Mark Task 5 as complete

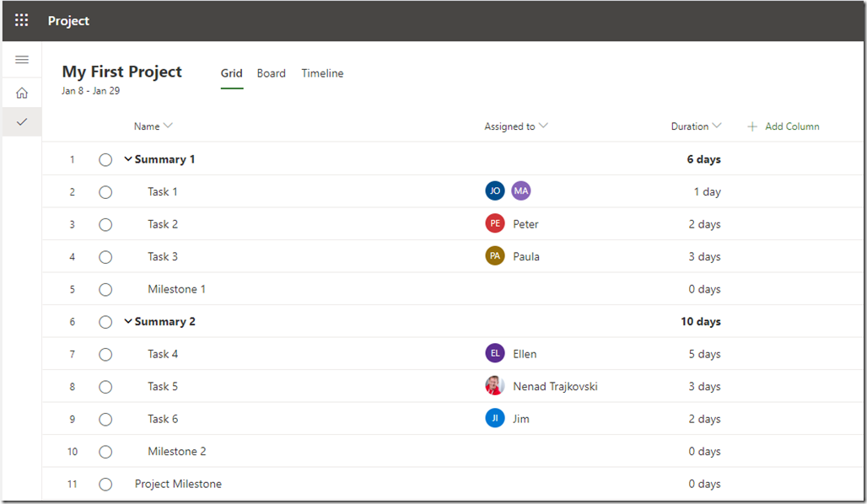coord(105,387)
